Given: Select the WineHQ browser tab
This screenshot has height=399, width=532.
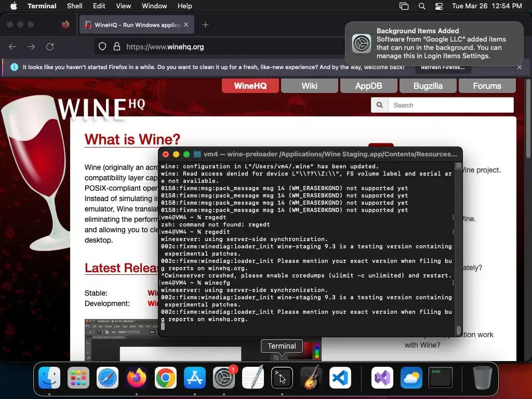Looking at the screenshot, I should (x=137, y=25).
